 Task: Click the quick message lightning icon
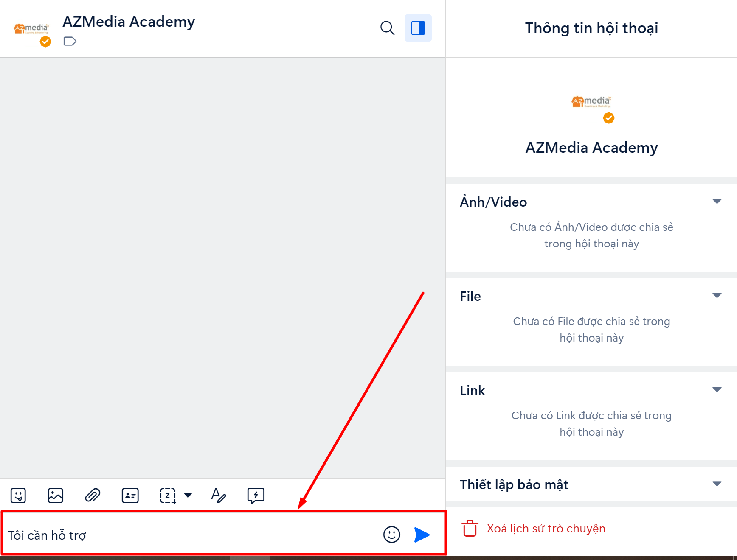[x=256, y=495]
